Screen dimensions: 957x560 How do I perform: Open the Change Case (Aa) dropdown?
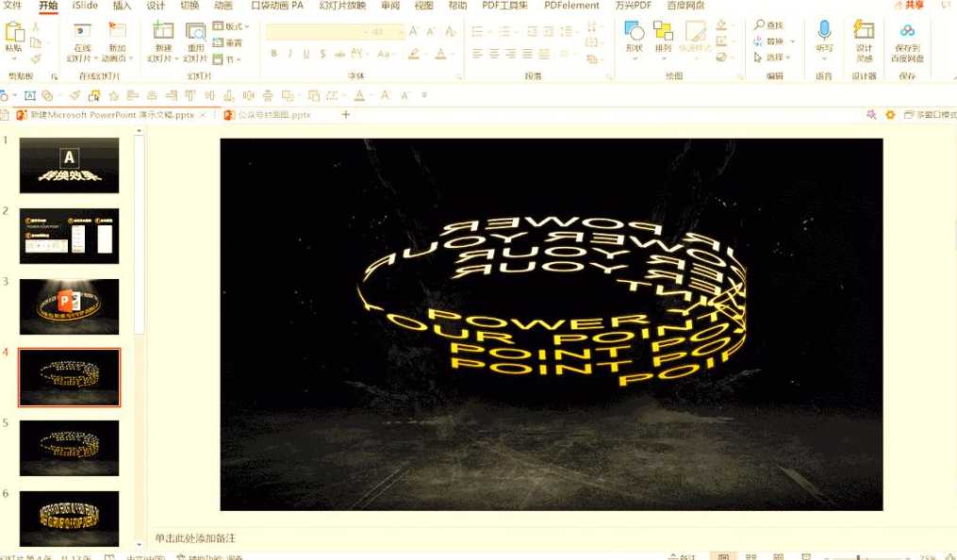386,54
